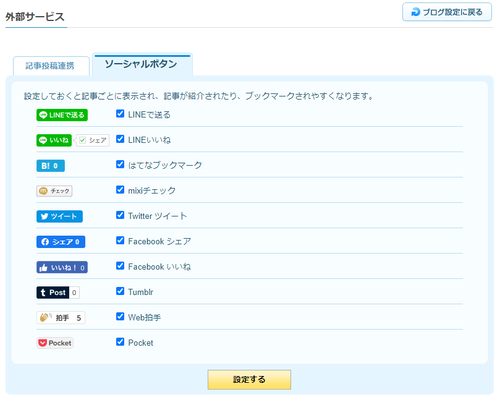This screenshot has height=402, width=500.
Task: Toggle the mixiチェック checkbox
Action: pos(120,190)
